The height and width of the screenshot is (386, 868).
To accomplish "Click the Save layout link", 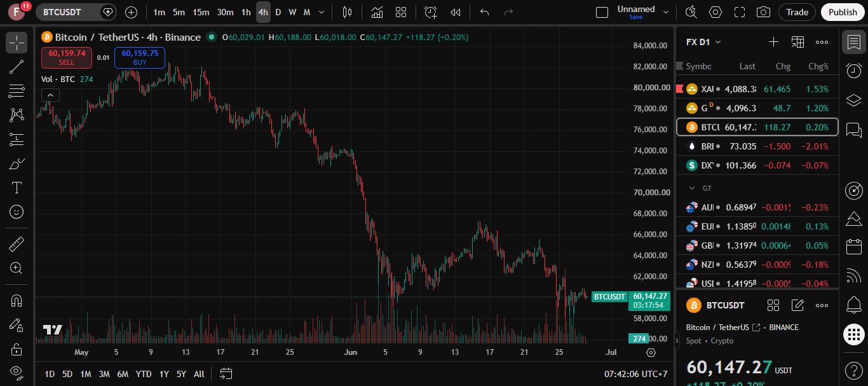I will click(635, 17).
